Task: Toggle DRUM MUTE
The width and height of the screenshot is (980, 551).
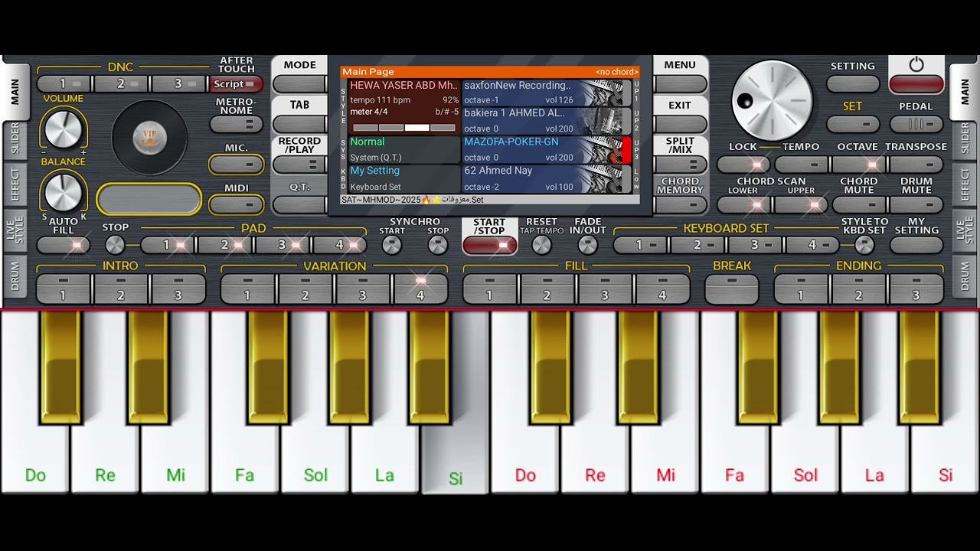Action: coord(916,204)
